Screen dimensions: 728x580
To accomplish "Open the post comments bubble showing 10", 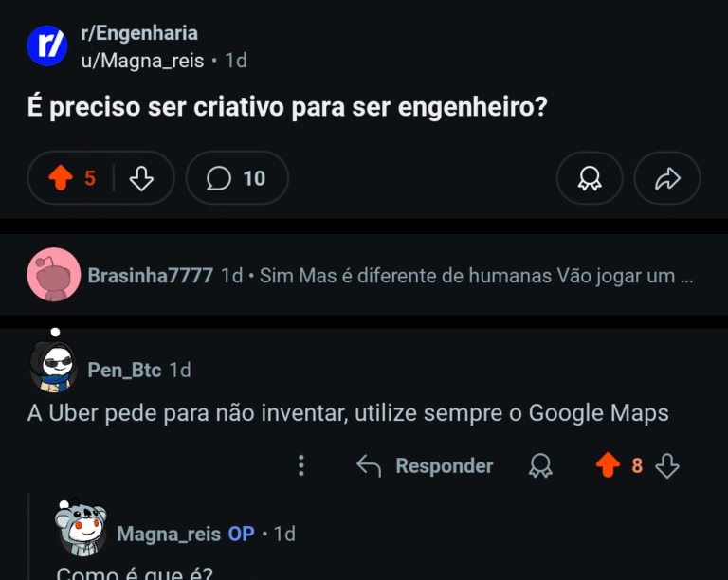I will pyautogui.click(x=237, y=177).
